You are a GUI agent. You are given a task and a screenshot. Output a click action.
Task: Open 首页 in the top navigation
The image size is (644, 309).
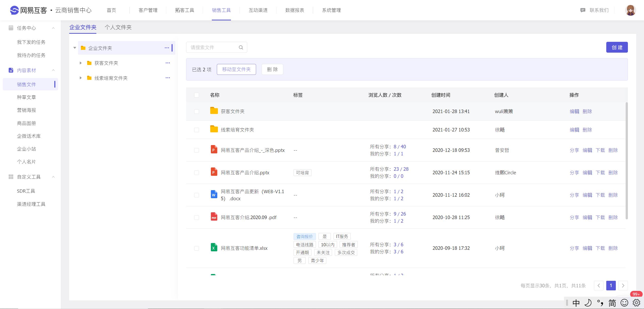coord(111,10)
